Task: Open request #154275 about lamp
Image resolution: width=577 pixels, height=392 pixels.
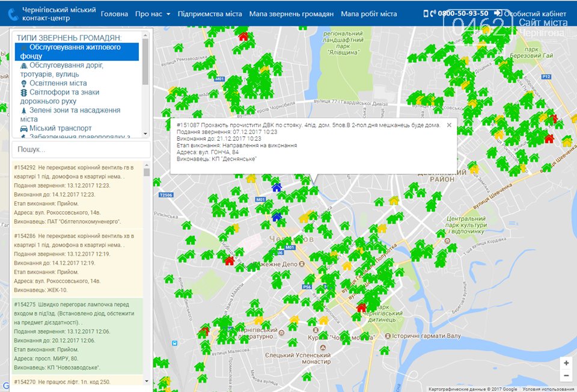Action: 78,335
